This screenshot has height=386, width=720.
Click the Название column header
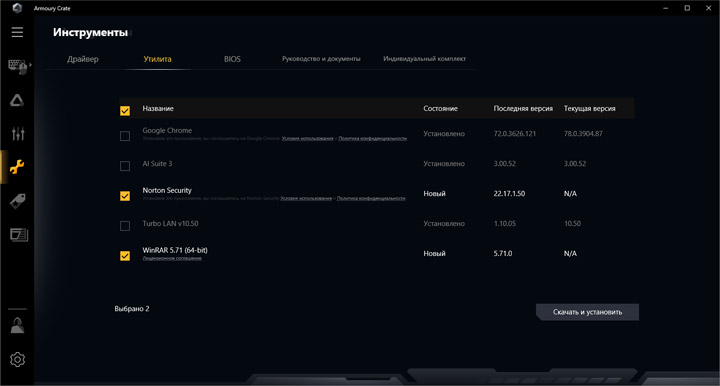coord(158,108)
